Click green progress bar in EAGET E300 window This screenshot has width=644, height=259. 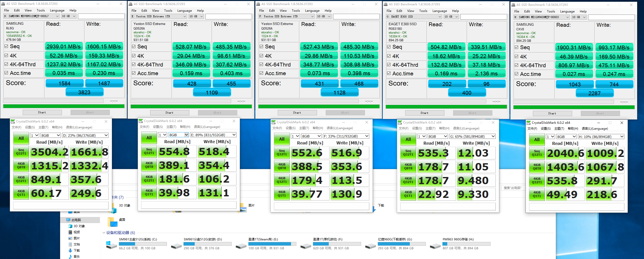click(446, 107)
